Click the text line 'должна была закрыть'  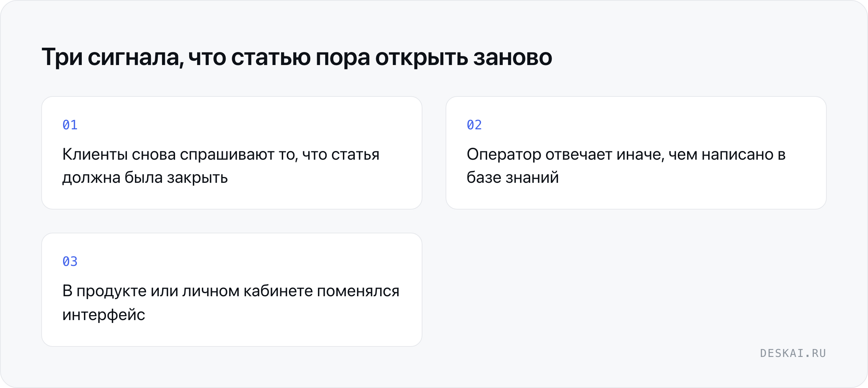[x=145, y=178]
